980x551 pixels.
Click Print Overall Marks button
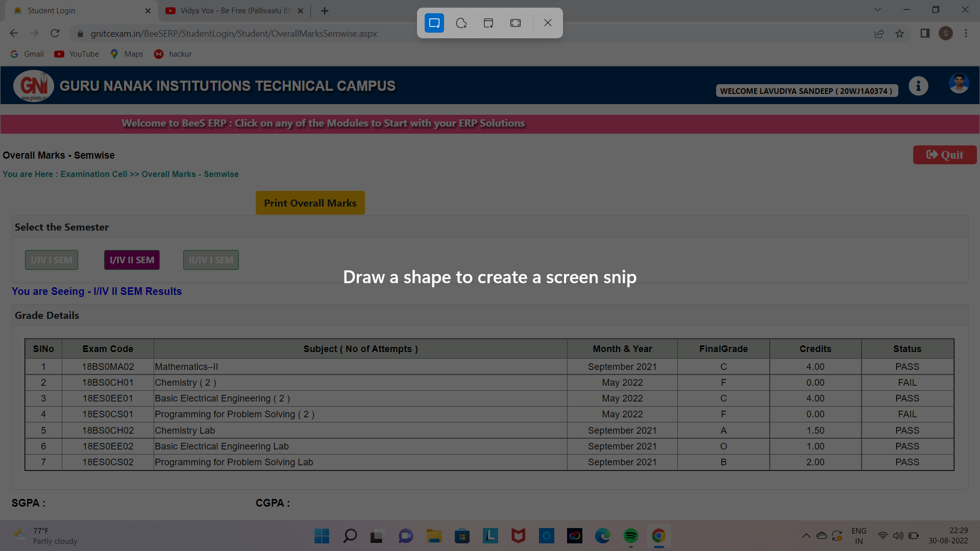coord(310,203)
